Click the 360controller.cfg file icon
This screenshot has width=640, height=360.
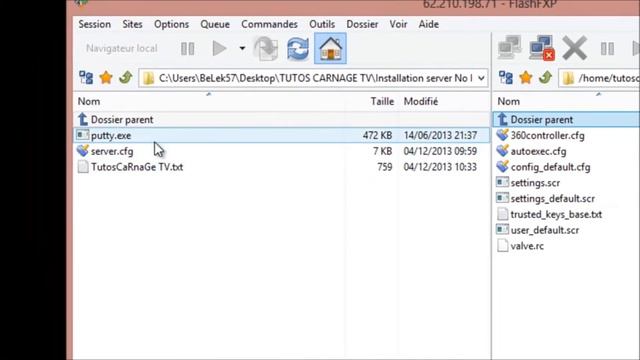[502, 135]
